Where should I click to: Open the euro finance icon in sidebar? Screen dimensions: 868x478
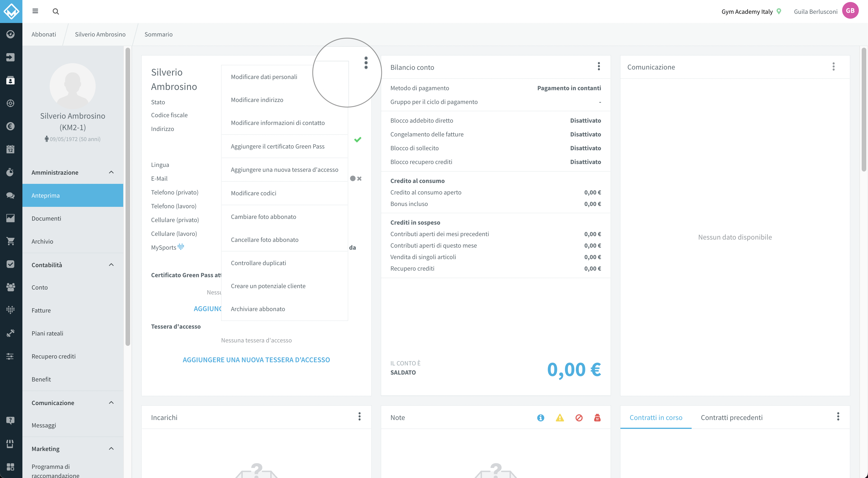coord(10,126)
